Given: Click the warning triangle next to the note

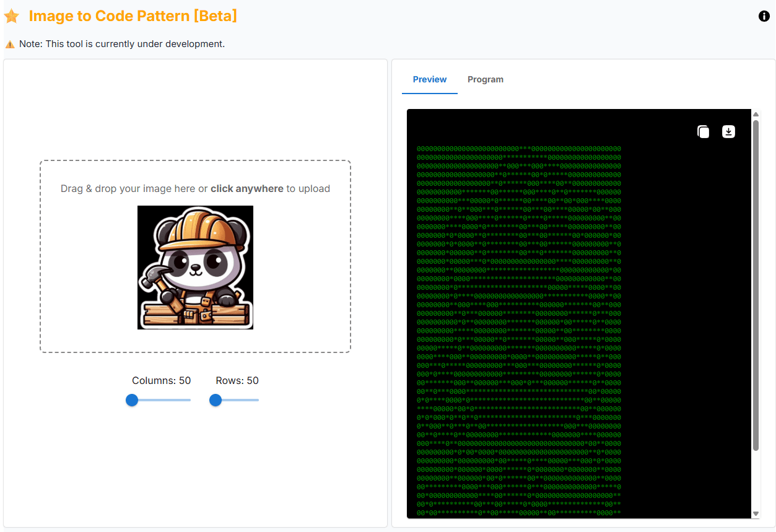Looking at the screenshot, I should [9, 44].
